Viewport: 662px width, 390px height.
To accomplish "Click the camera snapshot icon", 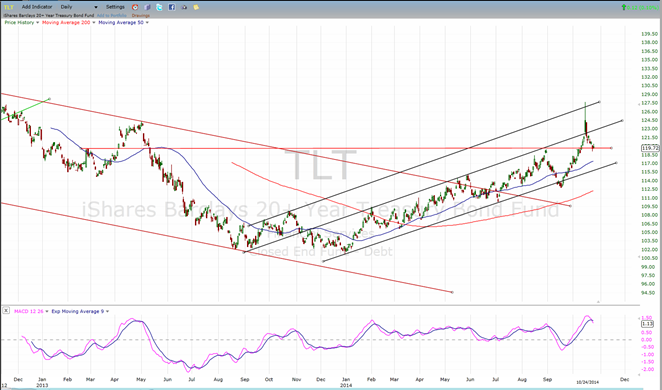I will (x=184, y=7).
